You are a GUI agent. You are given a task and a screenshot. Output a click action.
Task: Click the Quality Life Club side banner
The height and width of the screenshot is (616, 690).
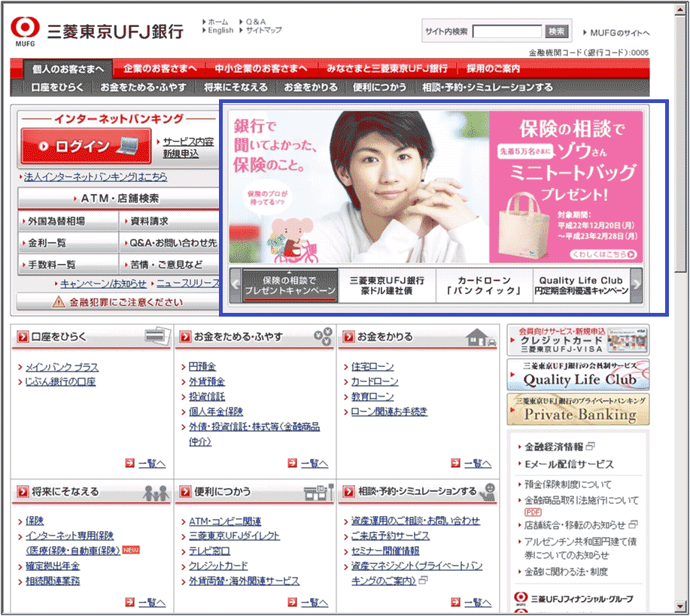(578, 375)
